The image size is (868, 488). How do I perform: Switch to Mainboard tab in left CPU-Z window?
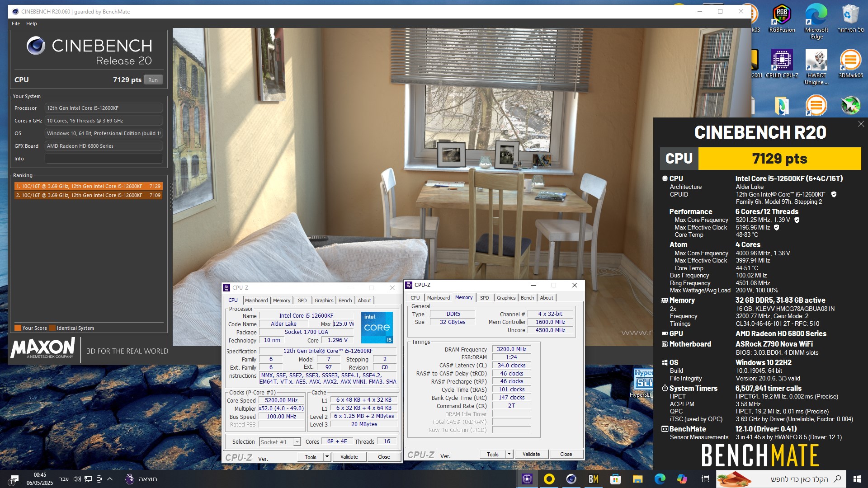[256, 300]
